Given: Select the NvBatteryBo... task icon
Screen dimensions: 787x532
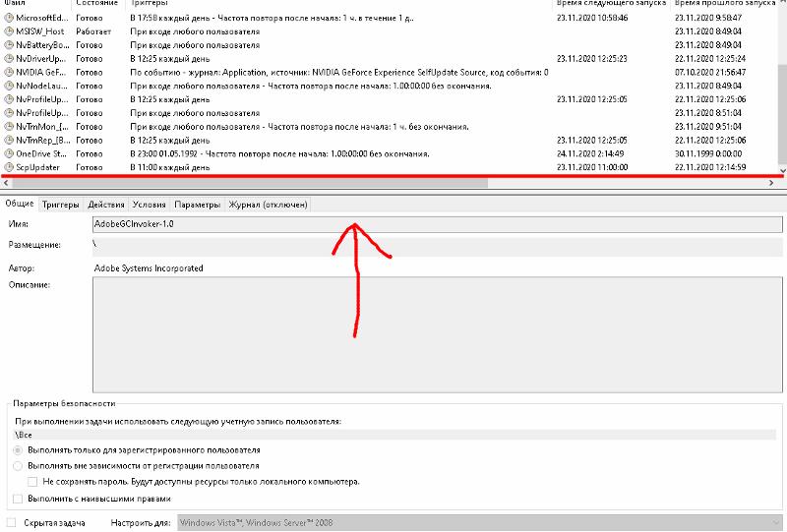Looking at the screenshot, I should tap(9, 44).
